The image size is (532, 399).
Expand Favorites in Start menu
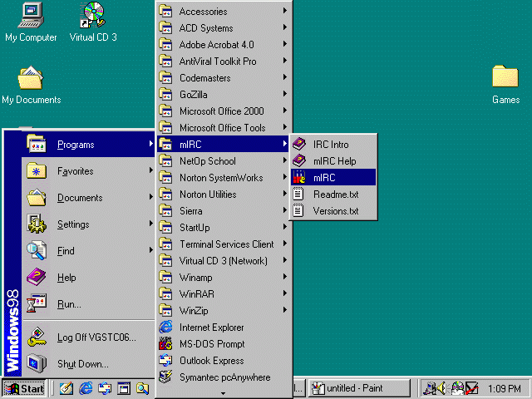[x=89, y=171]
